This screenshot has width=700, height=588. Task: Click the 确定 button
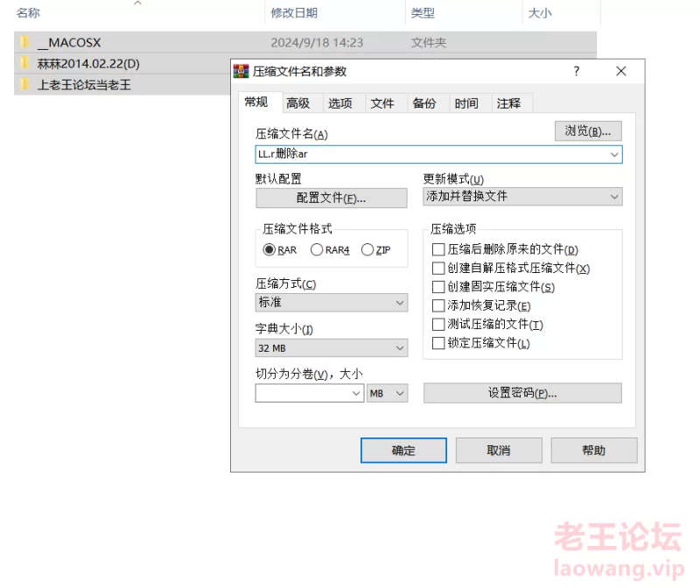click(x=403, y=450)
